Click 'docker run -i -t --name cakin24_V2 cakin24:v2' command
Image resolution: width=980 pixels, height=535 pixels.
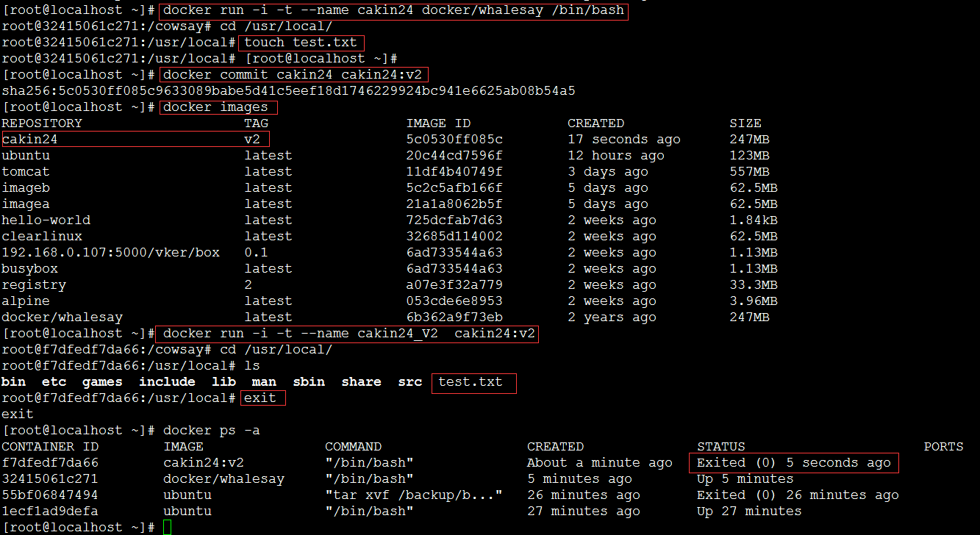(349, 334)
